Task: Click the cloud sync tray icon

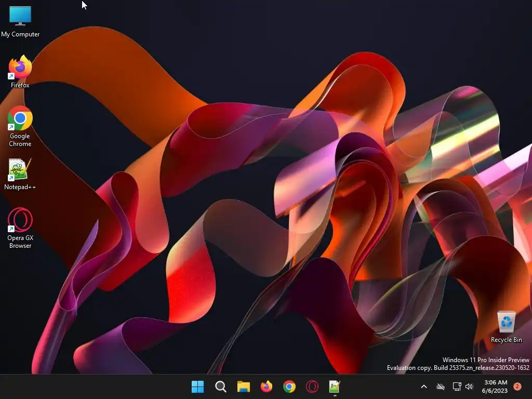Action: coord(441,387)
